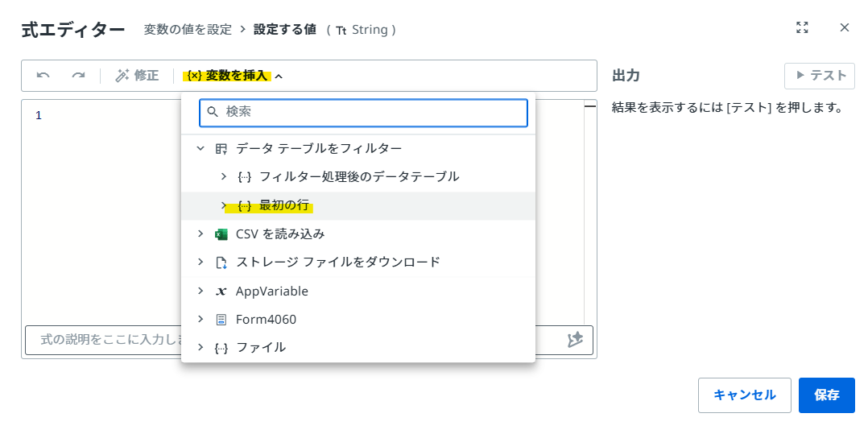This screenshot has width=868, height=430.
Task: Click the Form4060 form icon
Action: coord(221,320)
